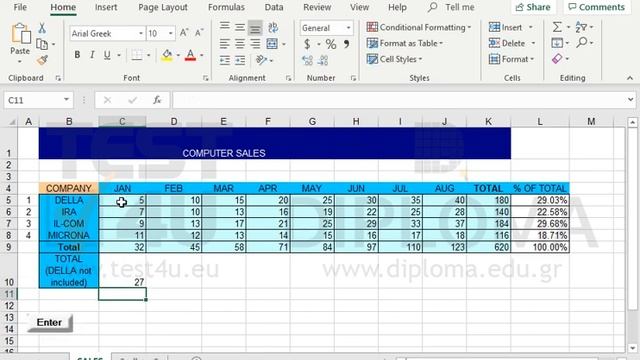Click into the formula bar input

(399, 100)
